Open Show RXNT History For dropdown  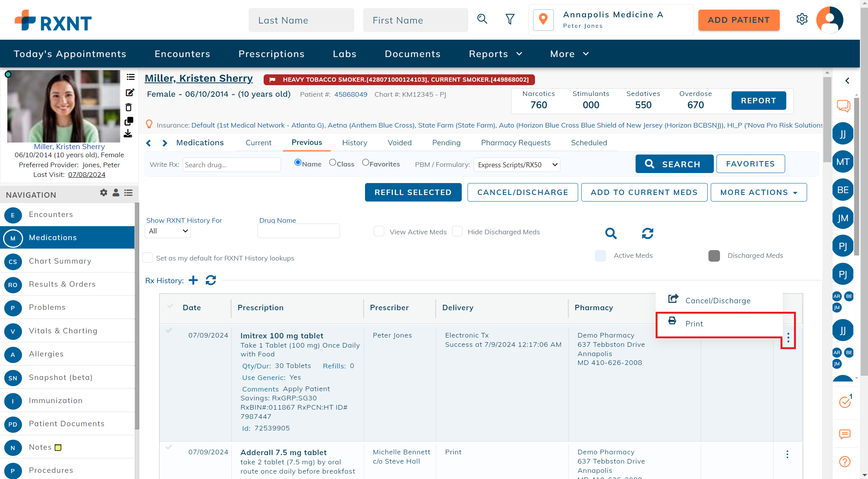[168, 231]
